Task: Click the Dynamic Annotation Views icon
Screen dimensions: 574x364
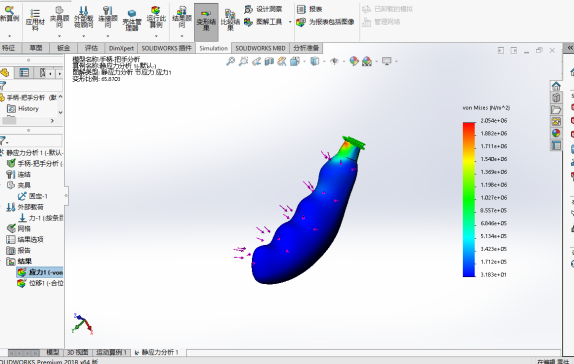Action: coord(282,61)
